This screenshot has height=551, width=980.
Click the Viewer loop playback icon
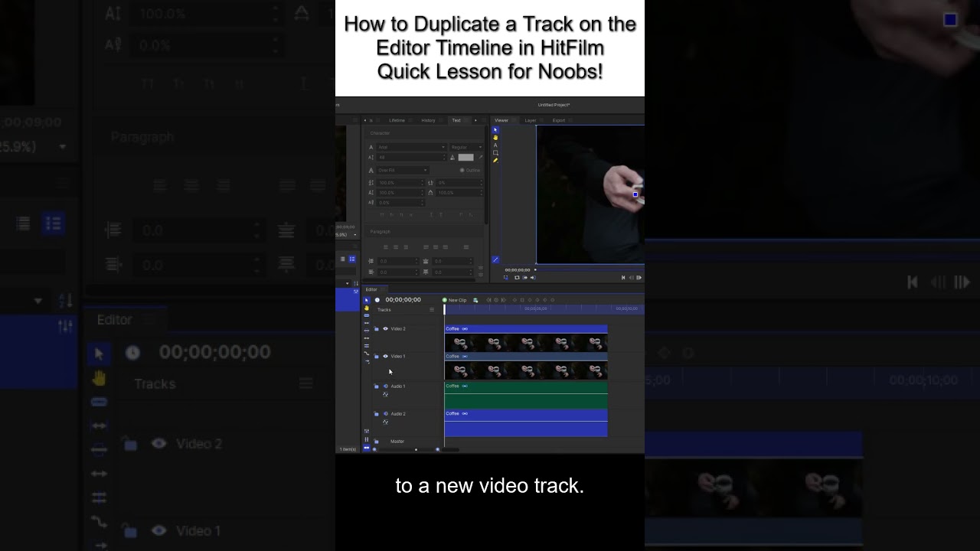(517, 278)
